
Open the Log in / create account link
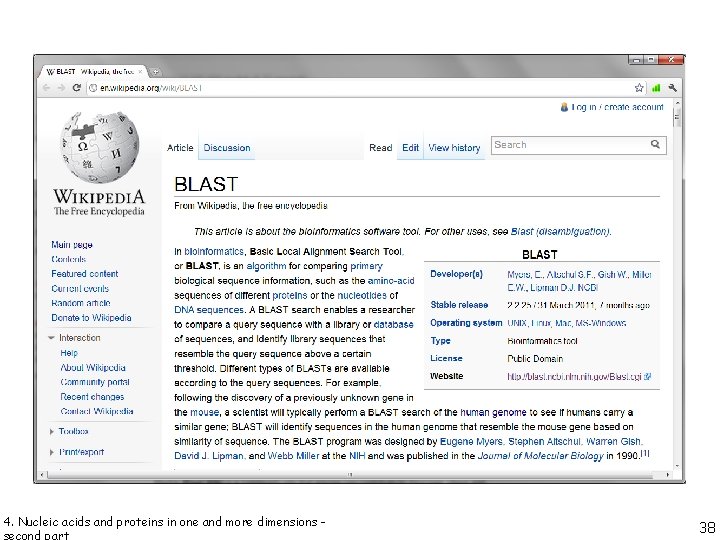pos(618,107)
